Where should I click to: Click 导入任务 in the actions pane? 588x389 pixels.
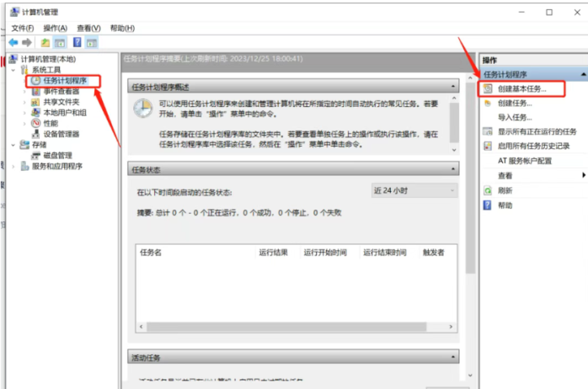(x=516, y=117)
